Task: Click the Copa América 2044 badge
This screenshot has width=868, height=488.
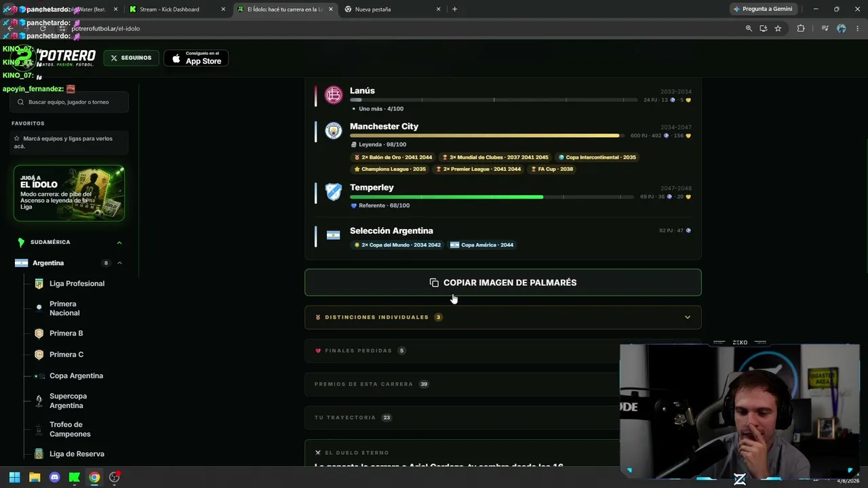Action: 482,245
